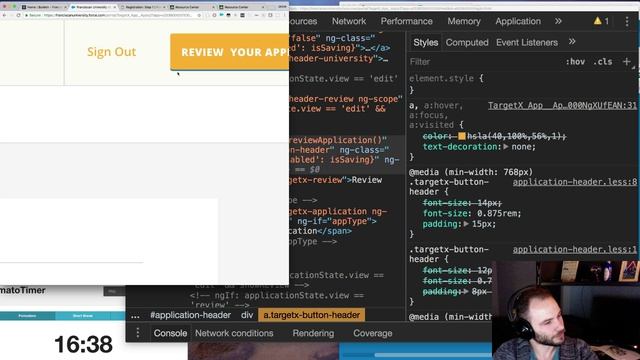Click the address bar URL field
The height and width of the screenshot is (360, 640).
[112, 15]
